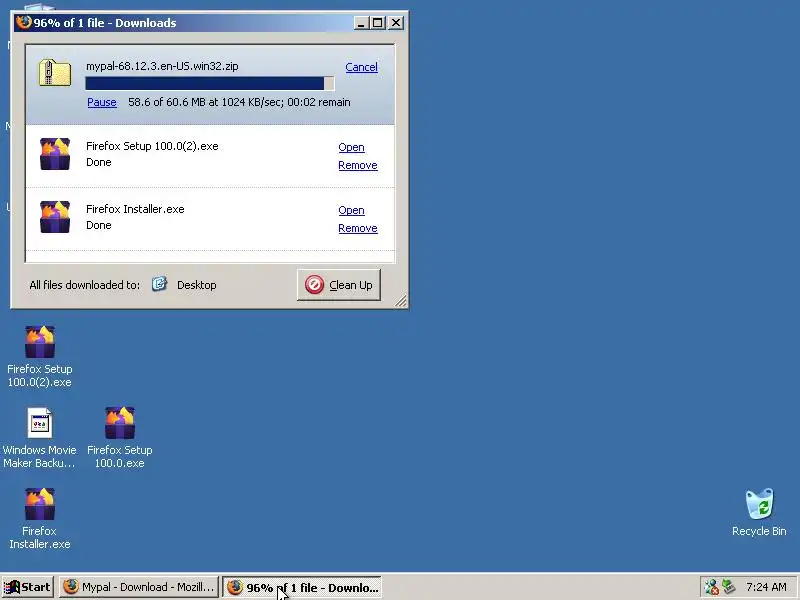Click the system clock showing 7:24 AM

tap(766, 587)
